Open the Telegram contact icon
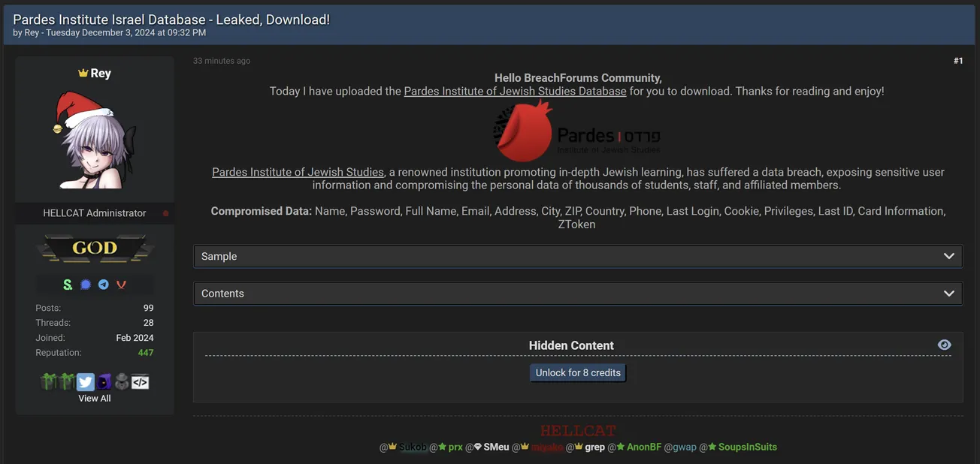 (104, 285)
